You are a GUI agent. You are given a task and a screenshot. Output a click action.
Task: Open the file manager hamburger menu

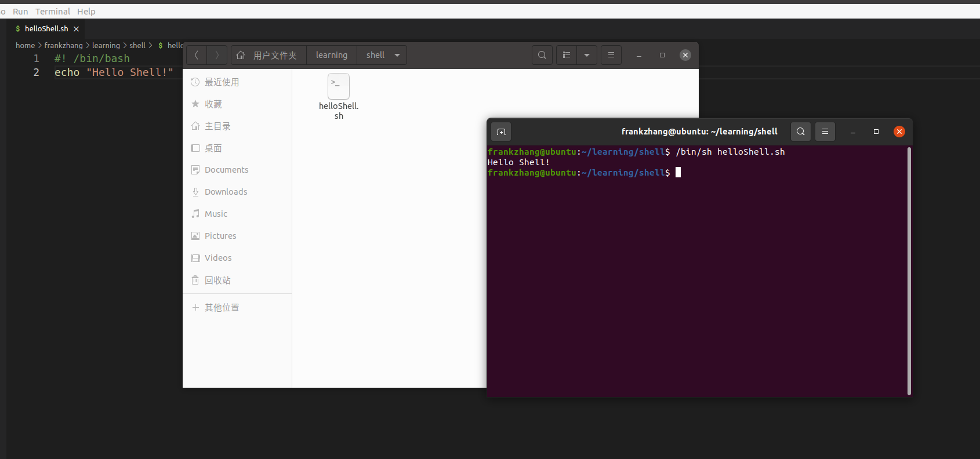[611, 55]
